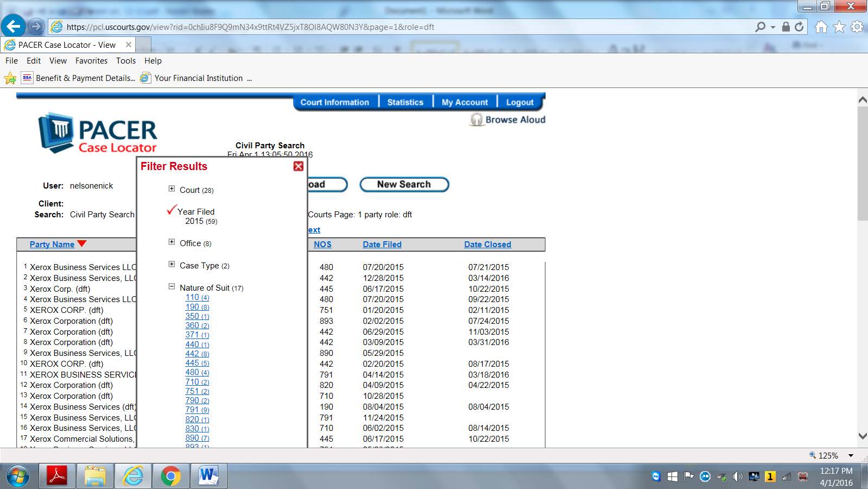Click Add to Favorites bar star icon

click(x=10, y=78)
